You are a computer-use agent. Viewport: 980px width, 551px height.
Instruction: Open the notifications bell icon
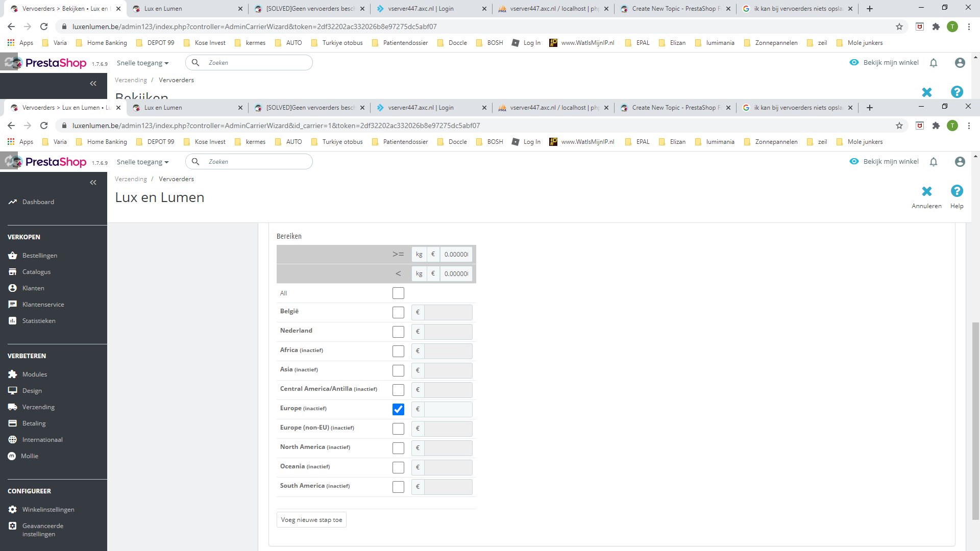click(x=934, y=162)
